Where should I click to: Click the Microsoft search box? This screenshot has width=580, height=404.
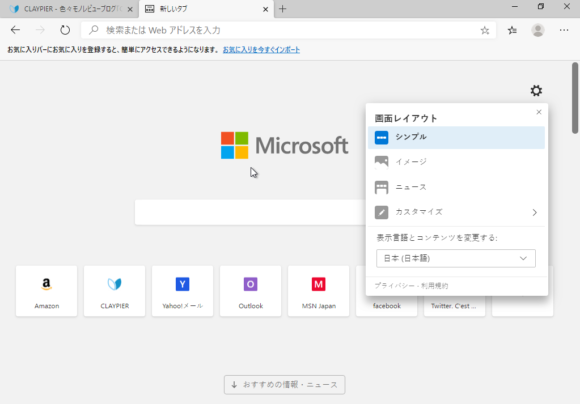pyautogui.click(x=250, y=212)
